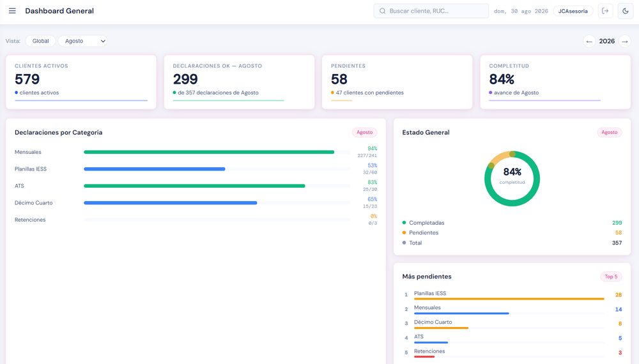The height and width of the screenshot is (364, 639).
Task: Open the Agosto month dropdown
Action: click(82, 41)
